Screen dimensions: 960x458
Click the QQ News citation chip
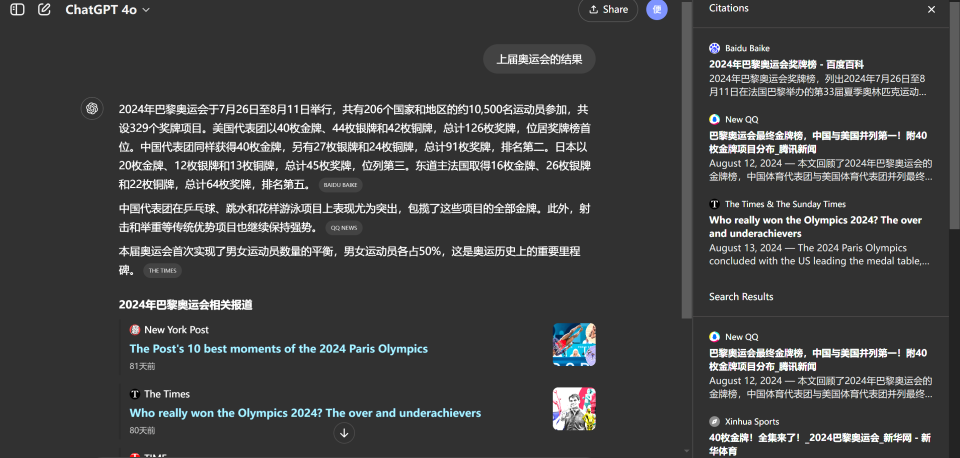tap(343, 228)
